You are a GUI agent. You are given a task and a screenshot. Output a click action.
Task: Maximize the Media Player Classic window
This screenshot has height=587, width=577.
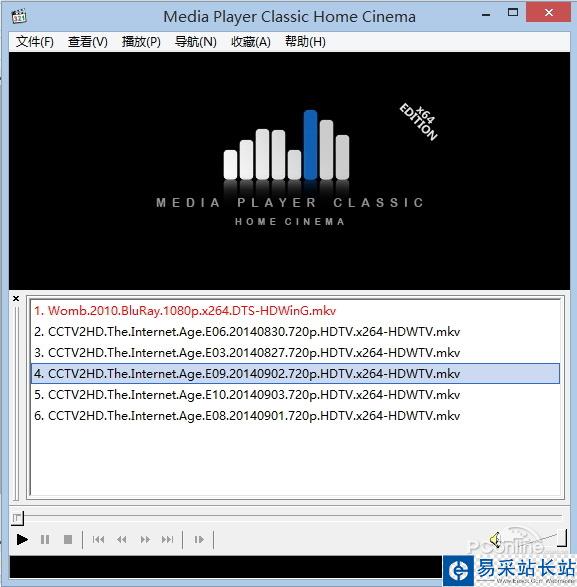[513, 13]
